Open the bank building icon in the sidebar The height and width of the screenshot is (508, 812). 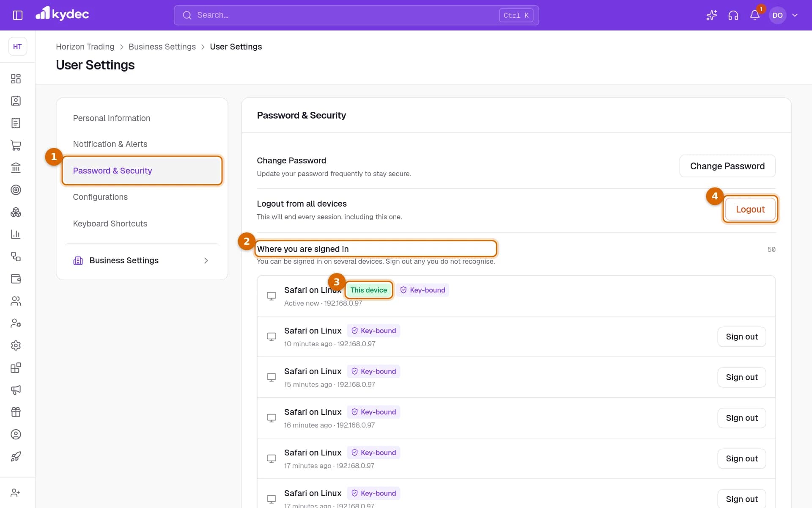(x=16, y=168)
